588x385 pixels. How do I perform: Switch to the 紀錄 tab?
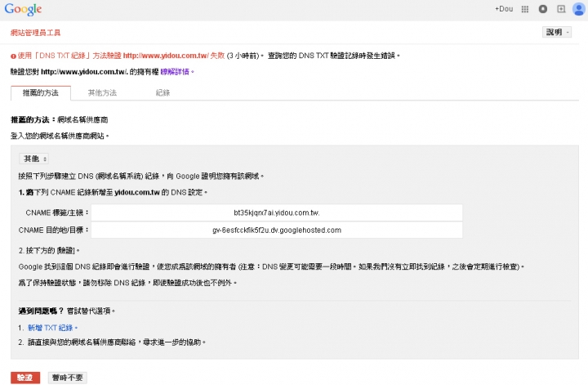pyautogui.click(x=163, y=93)
